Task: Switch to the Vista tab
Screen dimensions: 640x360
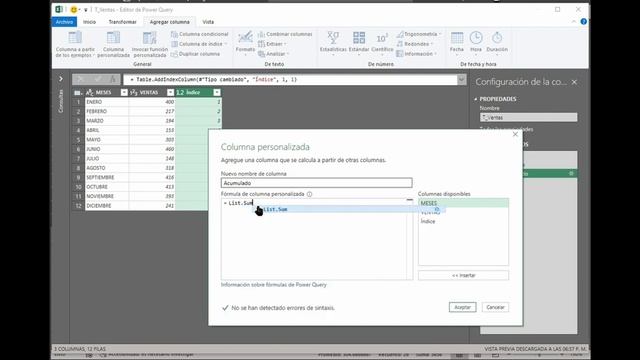Action: (x=208, y=22)
